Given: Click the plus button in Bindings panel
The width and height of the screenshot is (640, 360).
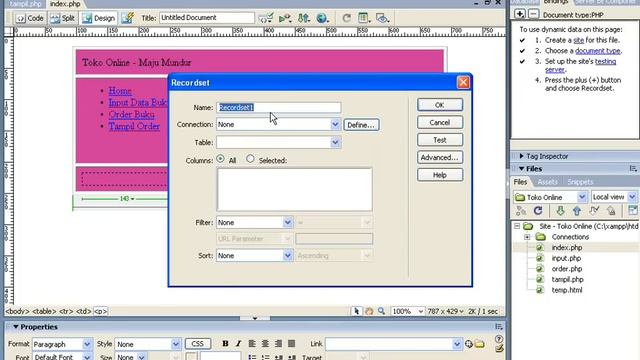Looking at the screenshot, I should click(519, 14).
